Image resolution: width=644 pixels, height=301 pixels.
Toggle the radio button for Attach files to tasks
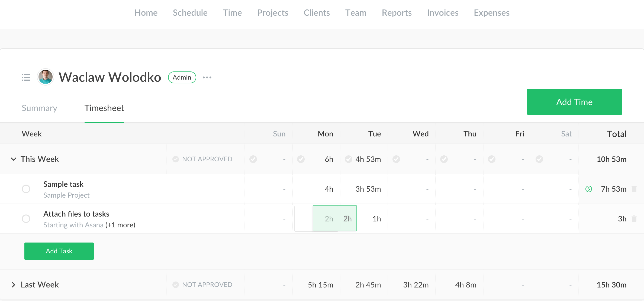pos(26,218)
